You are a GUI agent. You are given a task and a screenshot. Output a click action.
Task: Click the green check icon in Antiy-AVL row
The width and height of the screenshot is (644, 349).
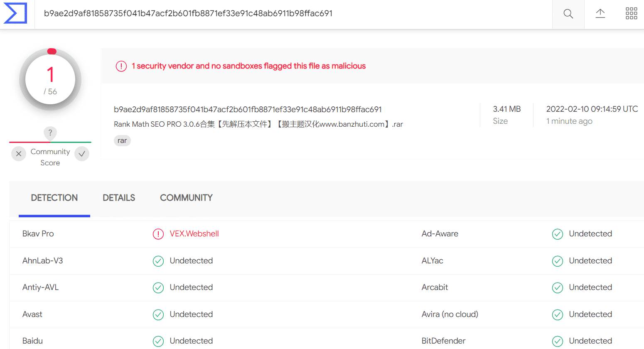[x=158, y=288]
